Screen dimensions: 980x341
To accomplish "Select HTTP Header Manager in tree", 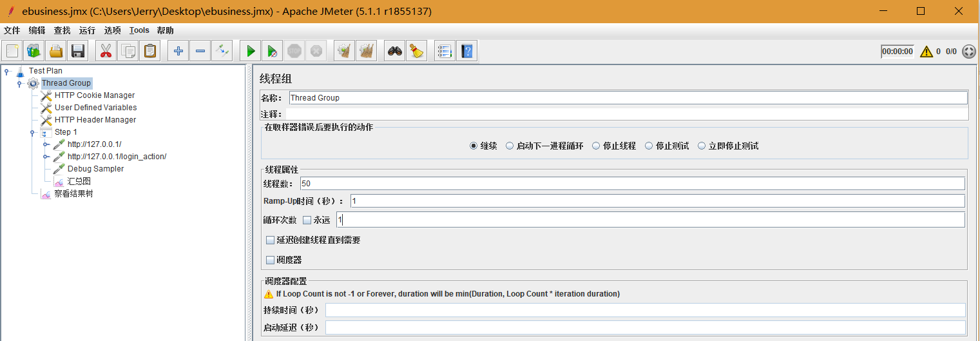I will [x=95, y=120].
